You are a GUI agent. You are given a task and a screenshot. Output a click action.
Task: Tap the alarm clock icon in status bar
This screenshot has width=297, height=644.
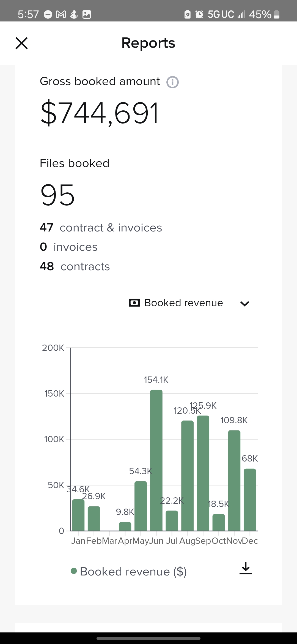coord(199,14)
